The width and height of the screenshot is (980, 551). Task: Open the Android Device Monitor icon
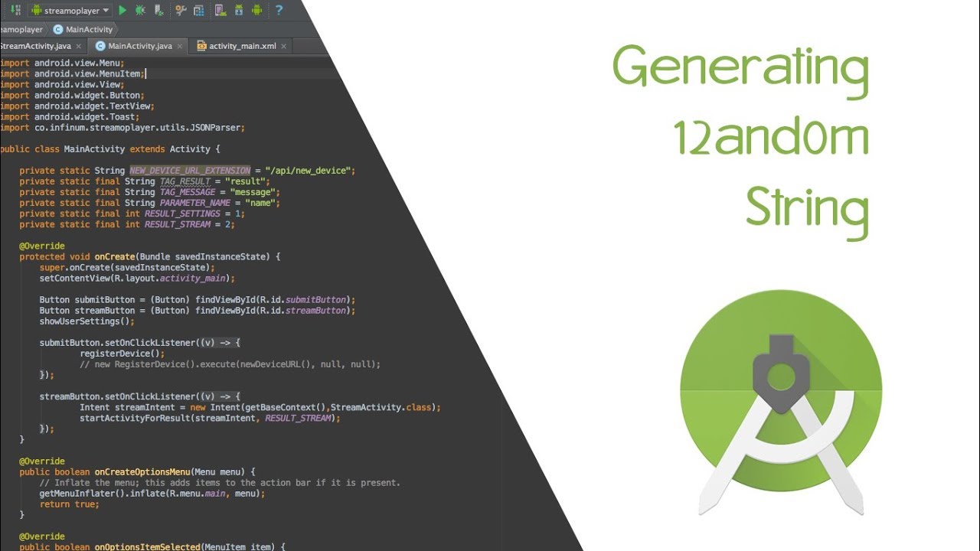tap(256, 11)
